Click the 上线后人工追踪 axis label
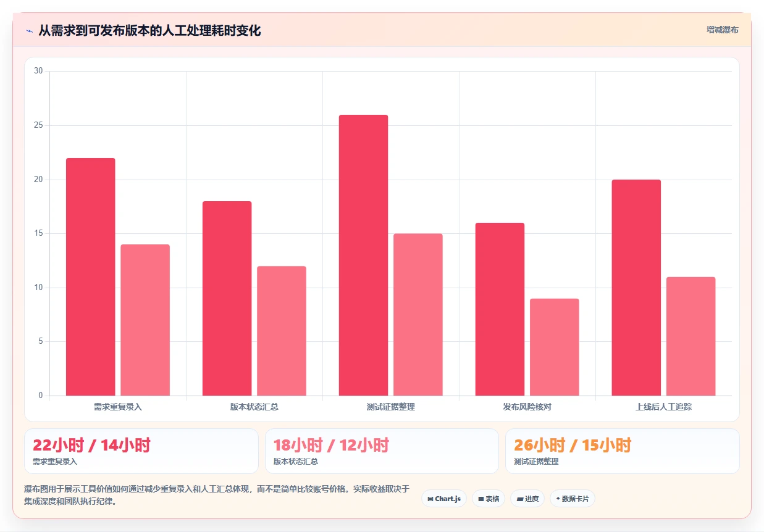This screenshot has width=764, height=532. [664, 407]
